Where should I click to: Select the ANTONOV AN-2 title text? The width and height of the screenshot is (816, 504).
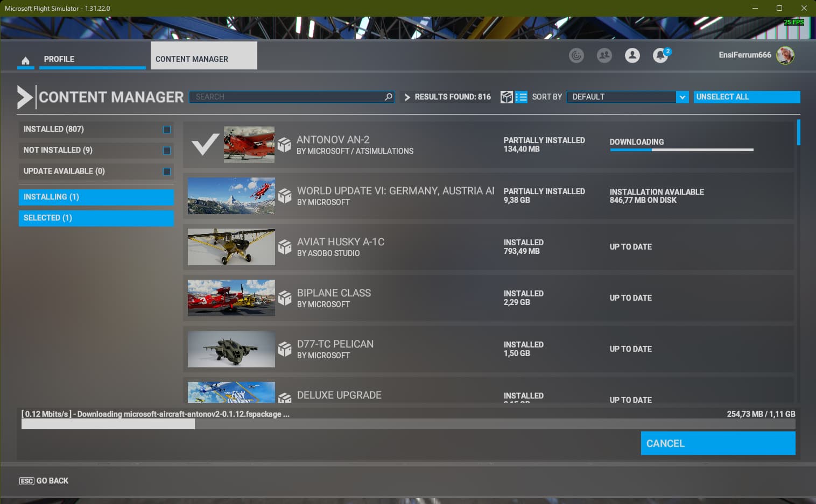[333, 140]
